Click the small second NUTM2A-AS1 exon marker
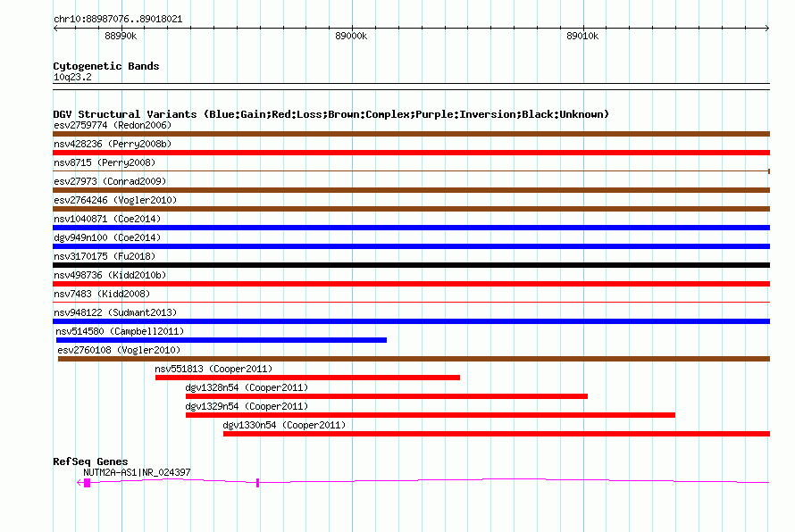This screenshot has width=795, height=532. [257, 483]
